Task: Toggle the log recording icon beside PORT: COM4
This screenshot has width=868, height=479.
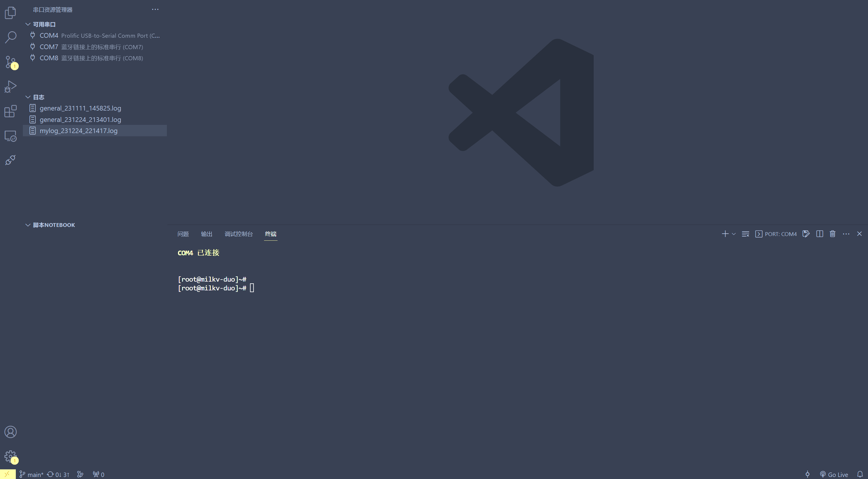Action: click(x=806, y=234)
